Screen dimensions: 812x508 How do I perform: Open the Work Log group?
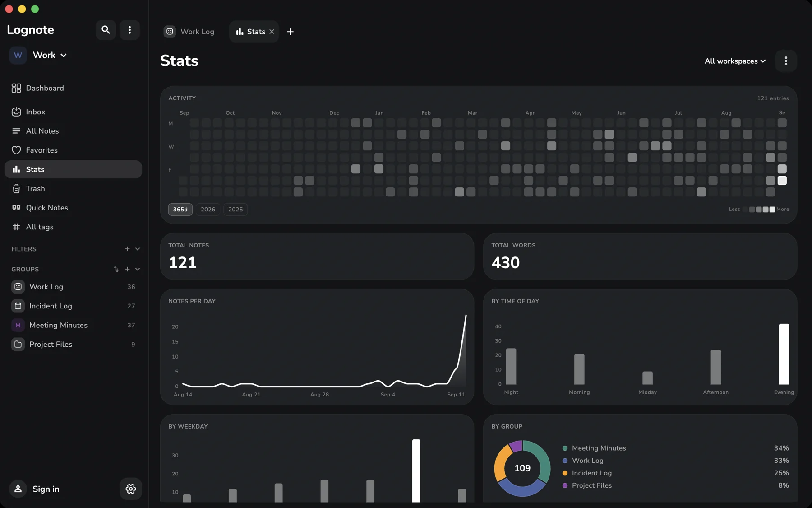(73, 287)
